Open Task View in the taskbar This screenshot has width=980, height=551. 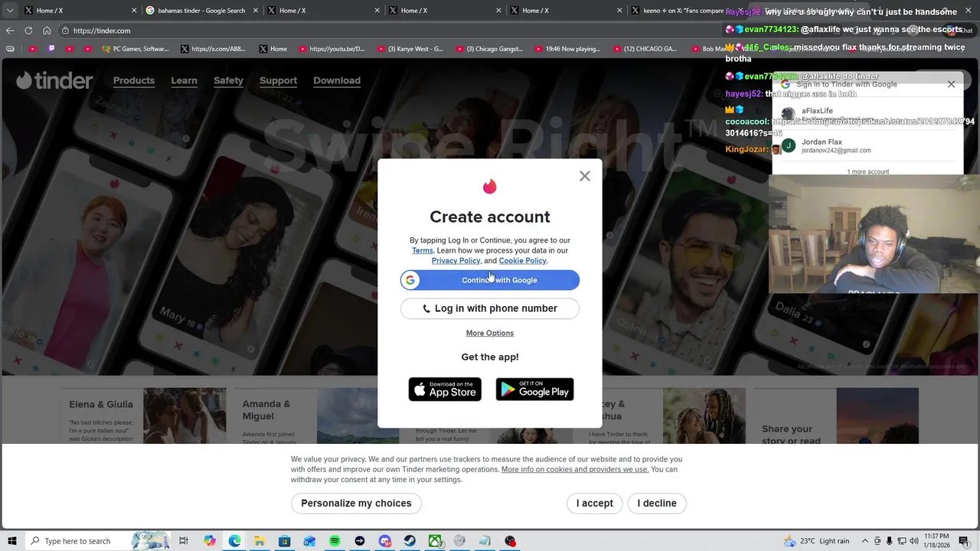[184, 541]
